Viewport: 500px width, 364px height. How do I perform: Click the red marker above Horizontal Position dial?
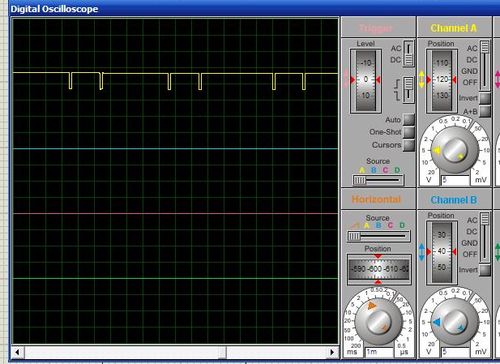(x=378, y=256)
